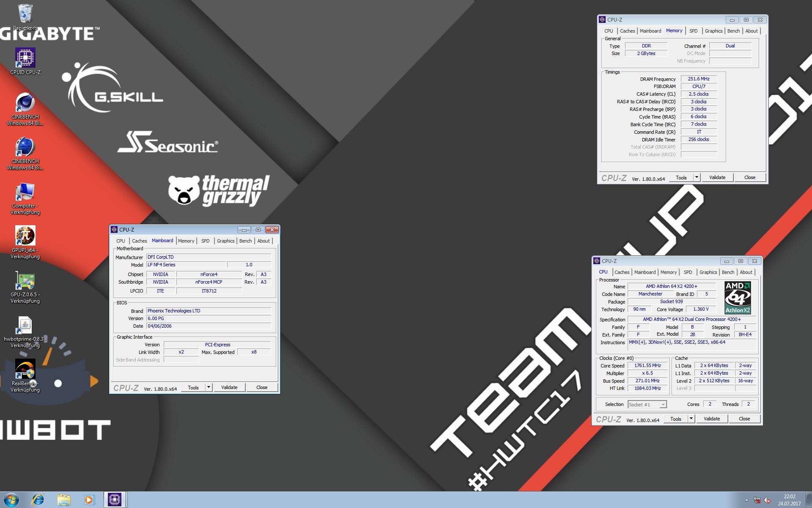This screenshot has height=508, width=812.
Task: Switch to SPD tab in Mainboard window
Action: pyautogui.click(x=206, y=241)
